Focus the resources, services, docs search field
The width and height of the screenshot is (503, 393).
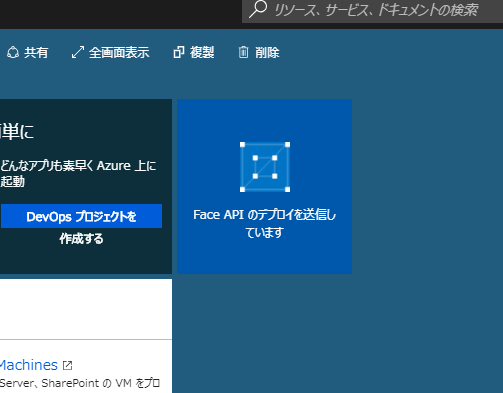[372, 10]
